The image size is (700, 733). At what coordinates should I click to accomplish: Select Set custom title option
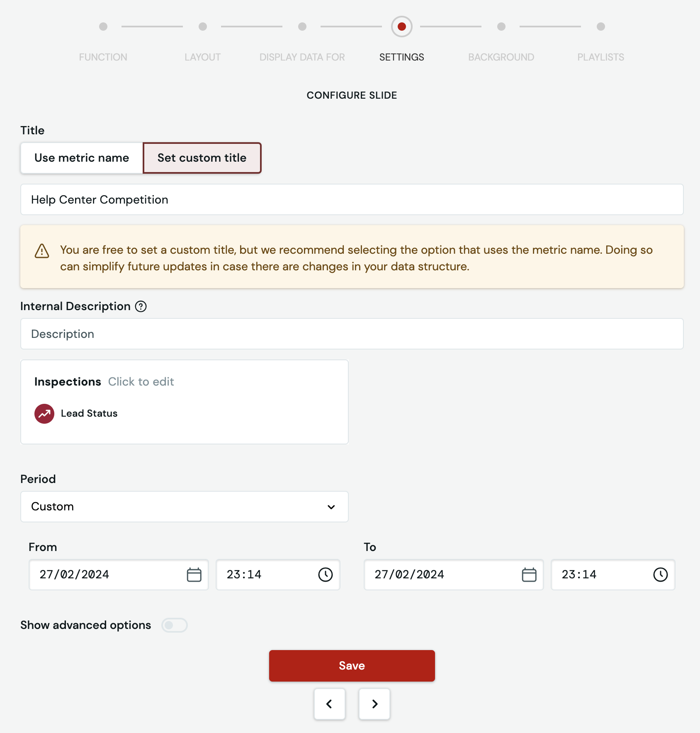202,158
